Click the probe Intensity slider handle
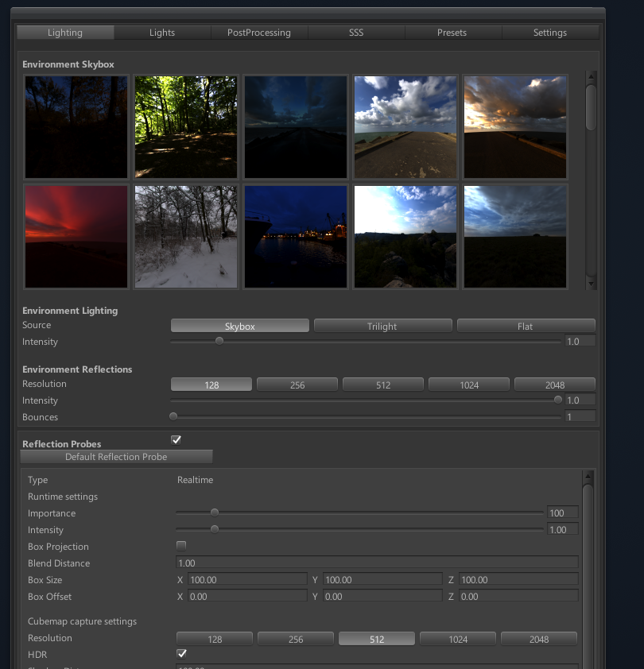Image resolution: width=644 pixels, height=669 pixels. click(215, 529)
